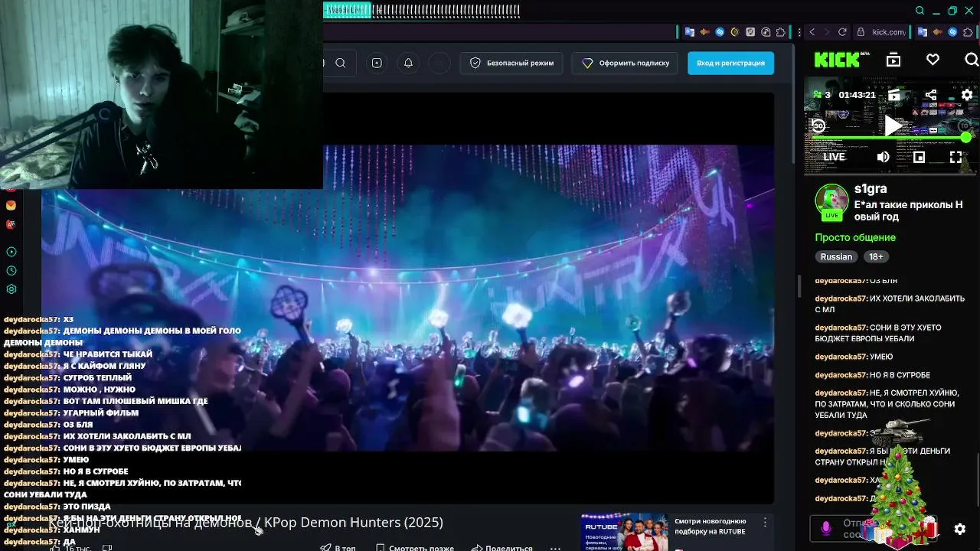
Task: Click the Shazam extension icon, left toolbar
Action: [720, 32]
